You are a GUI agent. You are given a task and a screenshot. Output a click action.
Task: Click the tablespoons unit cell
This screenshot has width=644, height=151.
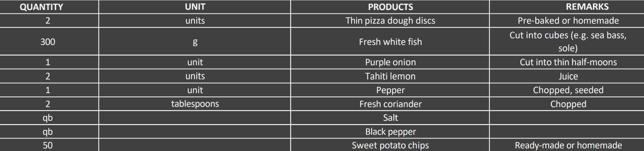click(195, 104)
